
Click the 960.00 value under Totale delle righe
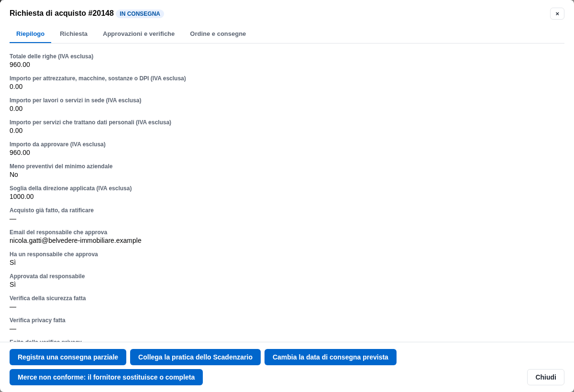click(x=20, y=65)
